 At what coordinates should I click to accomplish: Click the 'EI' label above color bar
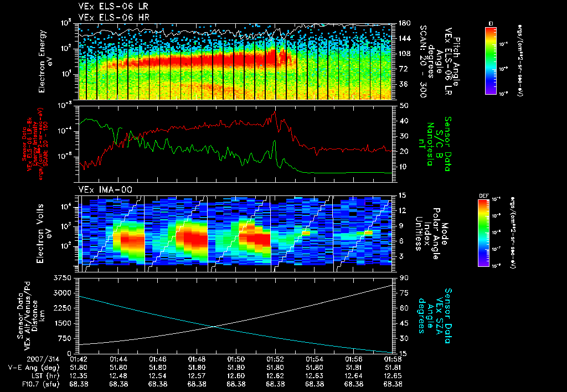491,24
